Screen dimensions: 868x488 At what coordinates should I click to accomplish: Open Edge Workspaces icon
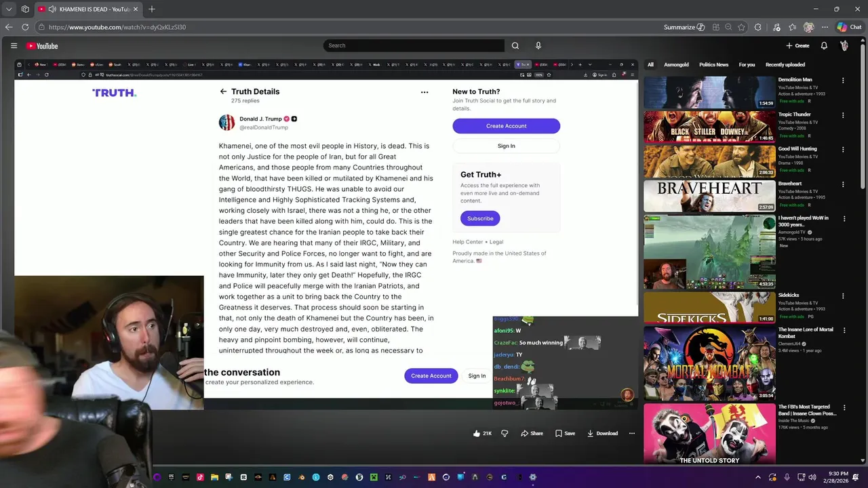point(25,9)
